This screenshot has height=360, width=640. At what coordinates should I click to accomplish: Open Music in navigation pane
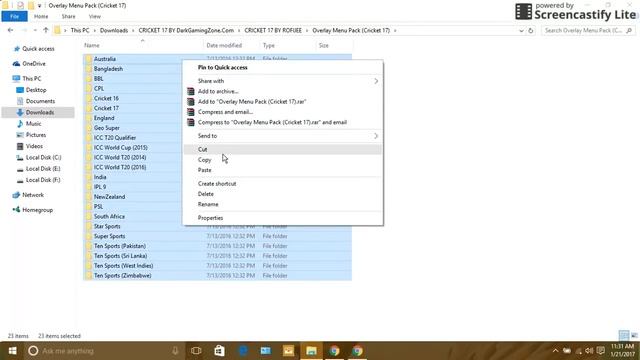click(x=33, y=123)
